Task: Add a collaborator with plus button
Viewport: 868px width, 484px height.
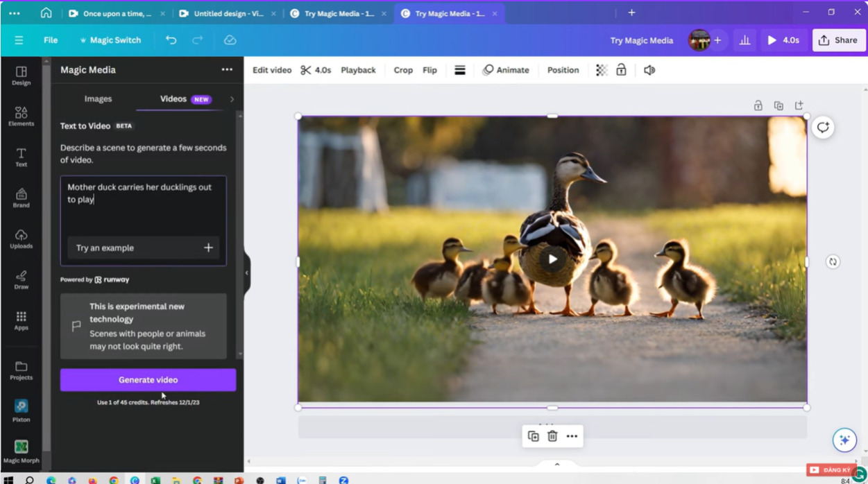Action: pyautogui.click(x=717, y=40)
